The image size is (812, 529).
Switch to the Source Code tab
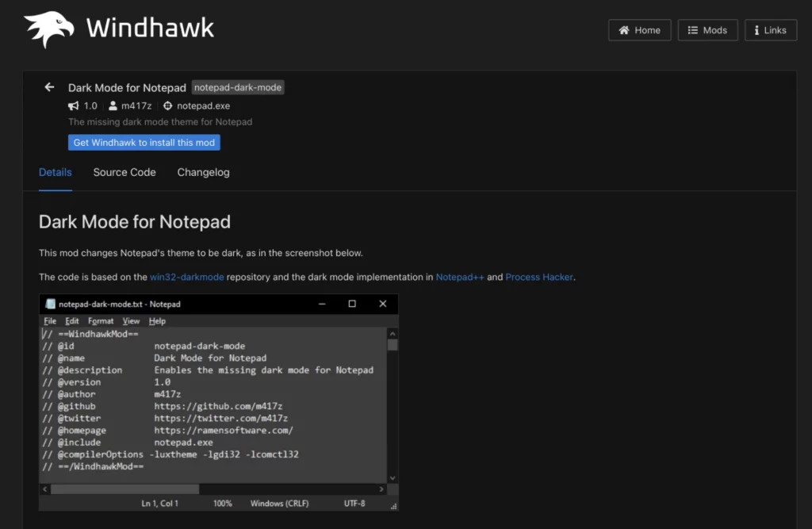(x=124, y=173)
